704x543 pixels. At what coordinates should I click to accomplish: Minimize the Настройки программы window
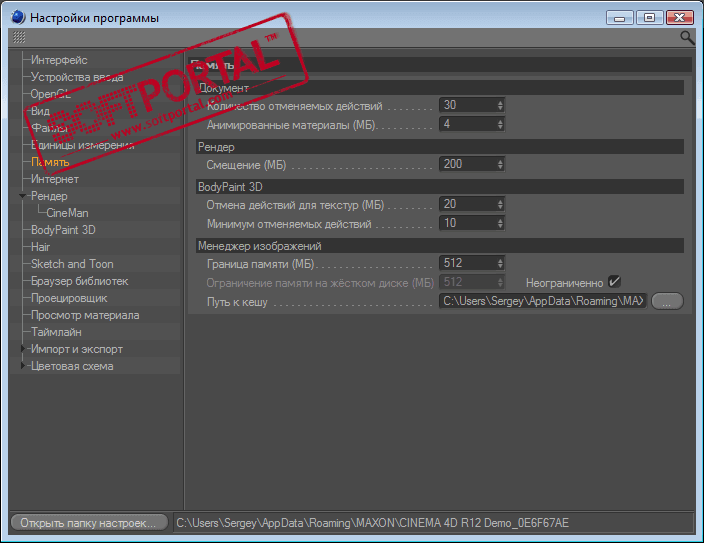(x=620, y=18)
